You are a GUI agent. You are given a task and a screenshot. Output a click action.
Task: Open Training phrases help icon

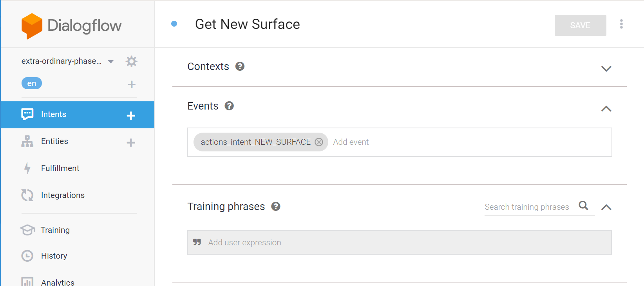pyautogui.click(x=276, y=207)
